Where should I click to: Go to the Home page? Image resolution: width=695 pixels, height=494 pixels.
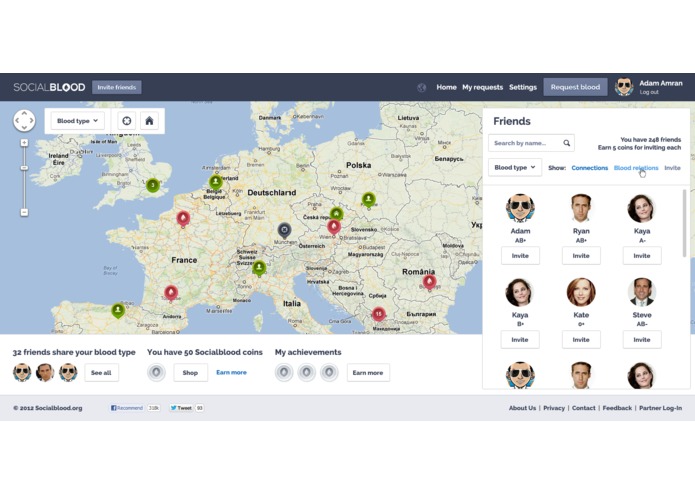446,87
